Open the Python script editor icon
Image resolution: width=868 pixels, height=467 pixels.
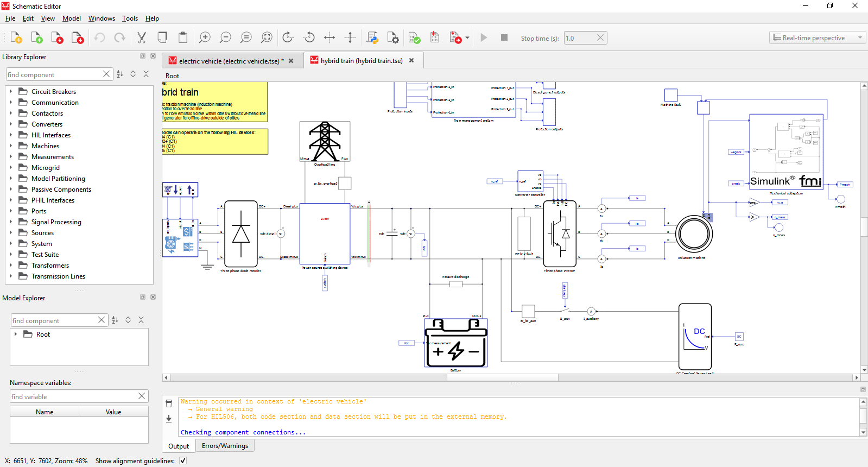372,37
